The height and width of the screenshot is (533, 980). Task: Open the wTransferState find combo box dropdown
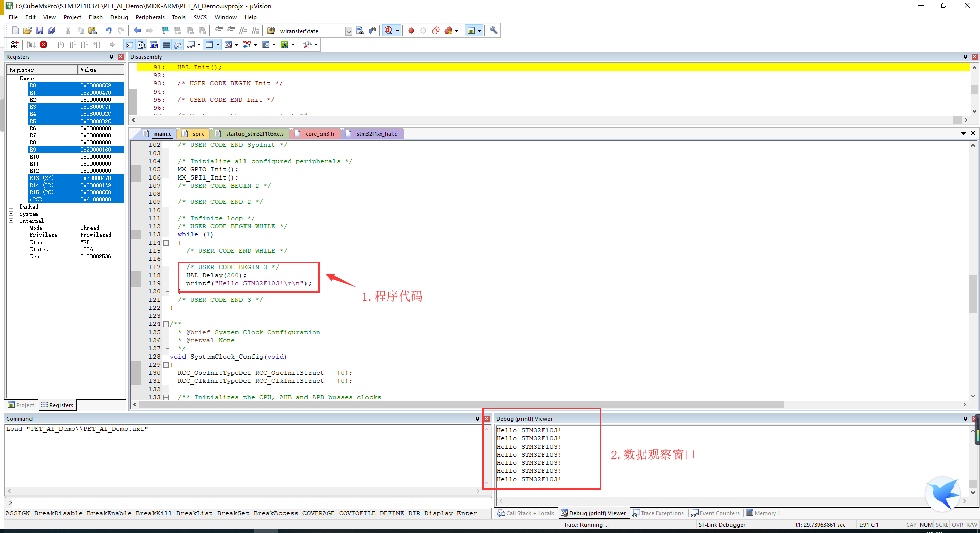[349, 31]
